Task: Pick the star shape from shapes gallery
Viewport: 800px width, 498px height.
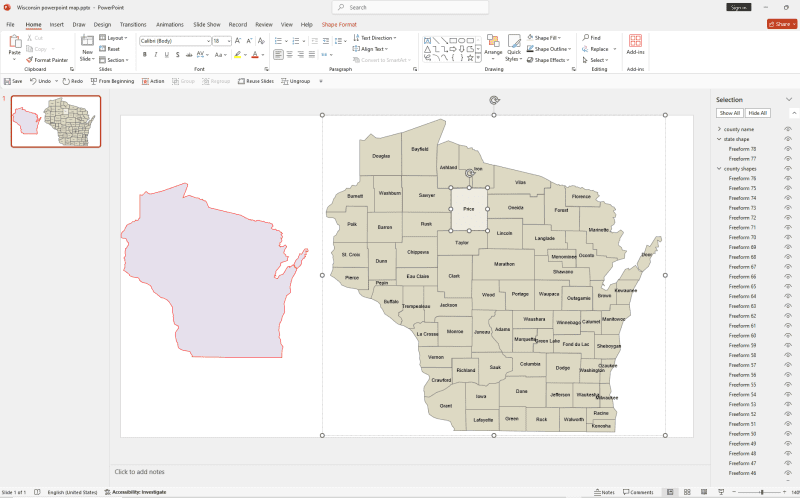Action: click(470, 58)
